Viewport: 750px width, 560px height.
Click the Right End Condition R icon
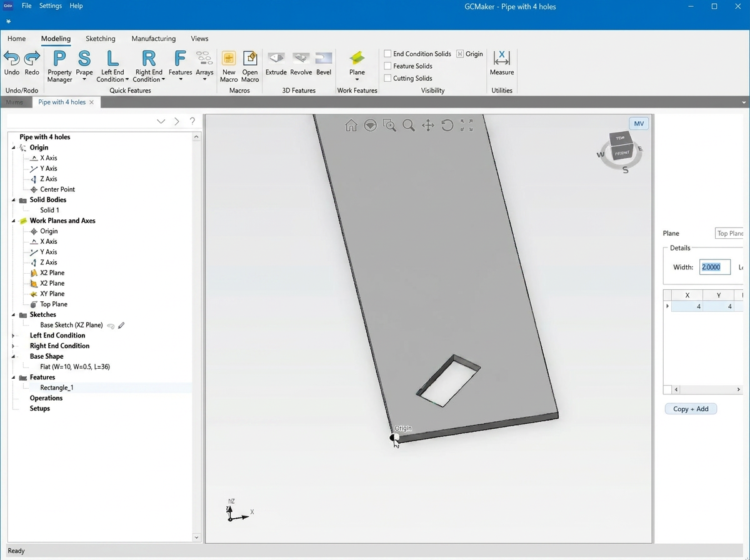[149, 58]
